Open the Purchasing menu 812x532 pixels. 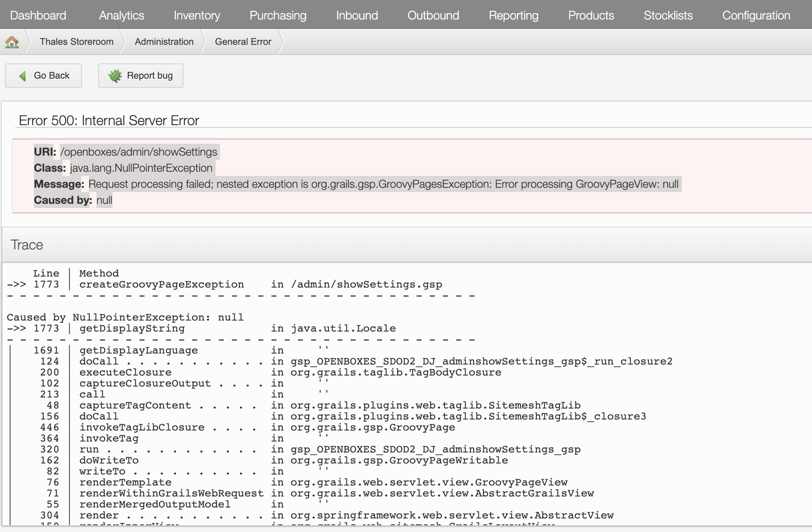[x=278, y=15]
